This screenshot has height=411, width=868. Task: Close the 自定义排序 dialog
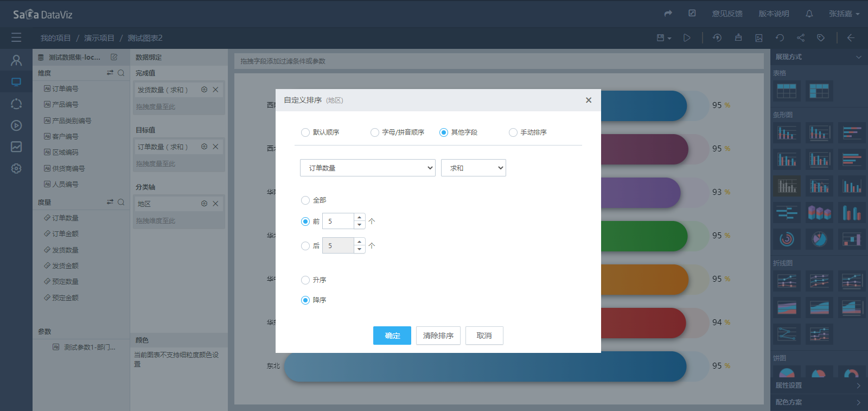pyautogui.click(x=589, y=100)
